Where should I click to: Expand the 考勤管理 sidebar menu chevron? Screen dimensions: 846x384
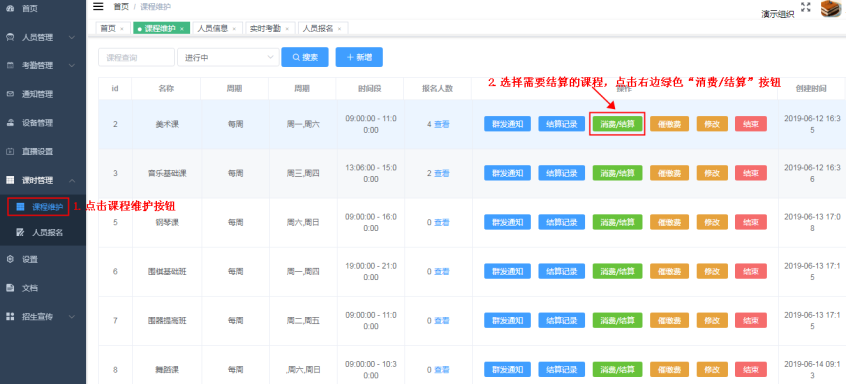click(x=72, y=66)
